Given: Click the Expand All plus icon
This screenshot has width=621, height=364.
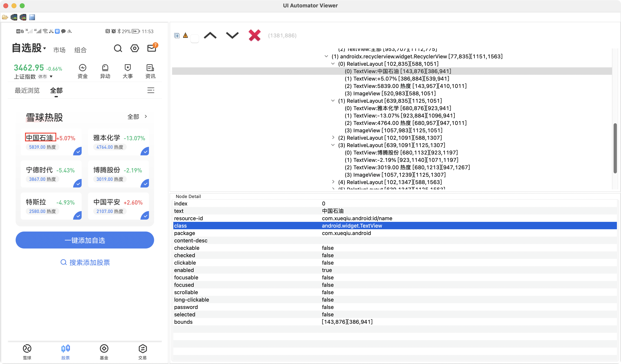Looking at the screenshot, I should click(177, 36).
